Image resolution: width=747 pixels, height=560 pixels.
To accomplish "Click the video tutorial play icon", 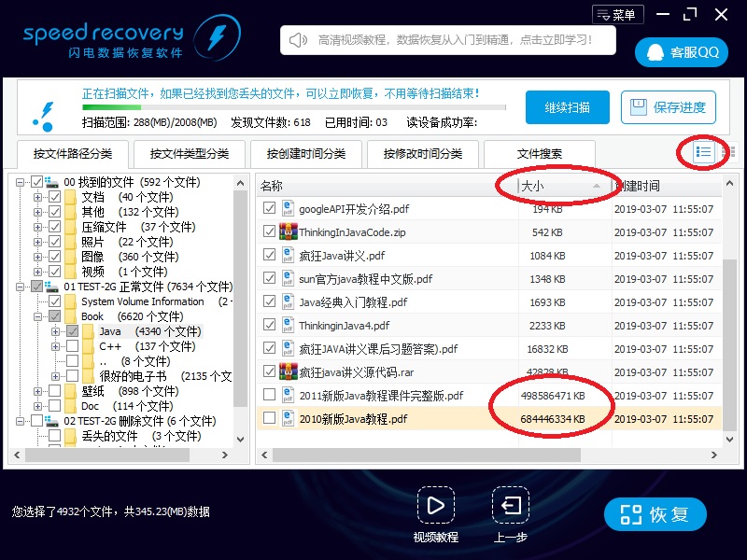I will point(435,506).
